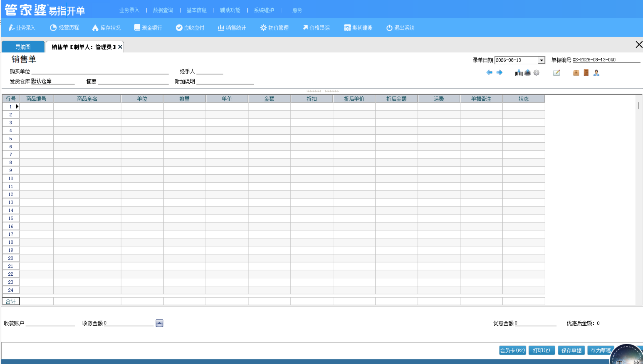This screenshot has width=643, height=364.
Task: Open 应收应付 receivables and payables
Action: pyautogui.click(x=190, y=28)
